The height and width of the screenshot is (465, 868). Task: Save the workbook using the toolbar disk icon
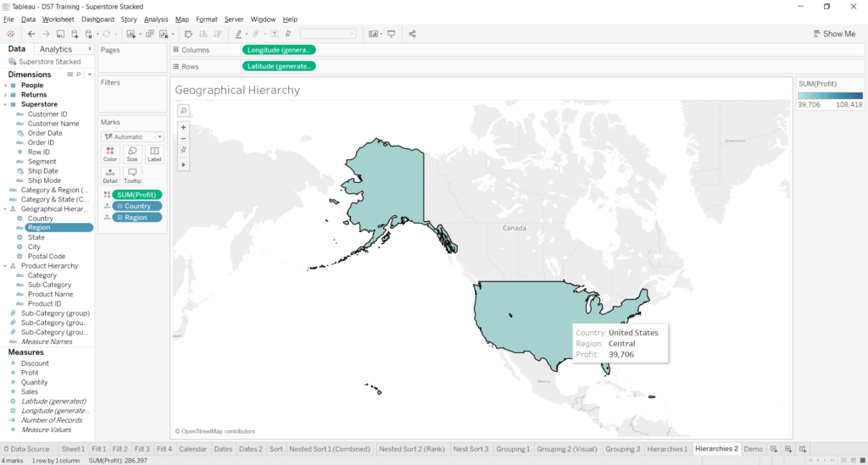(x=60, y=34)
